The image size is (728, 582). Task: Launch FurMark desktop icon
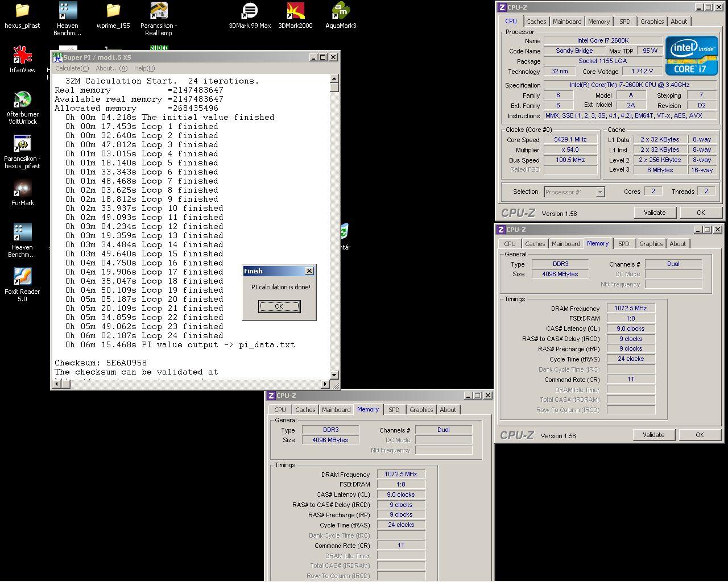(22, 193)
